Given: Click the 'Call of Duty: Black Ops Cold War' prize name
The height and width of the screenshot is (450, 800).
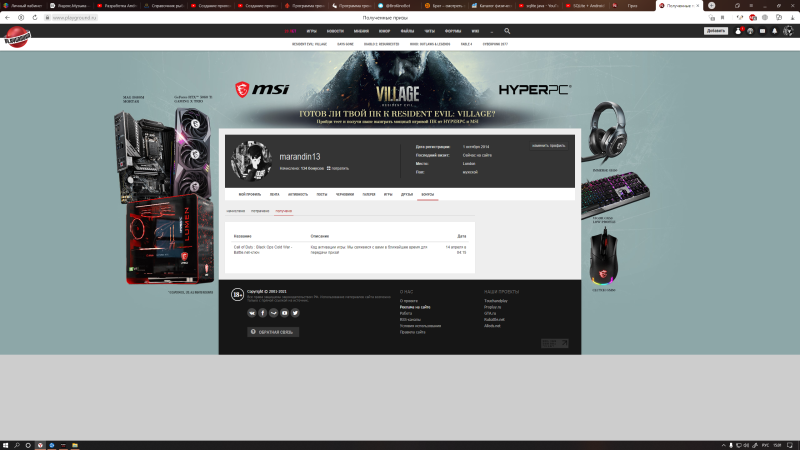Looking at the screenshot, I should (263, 249).
